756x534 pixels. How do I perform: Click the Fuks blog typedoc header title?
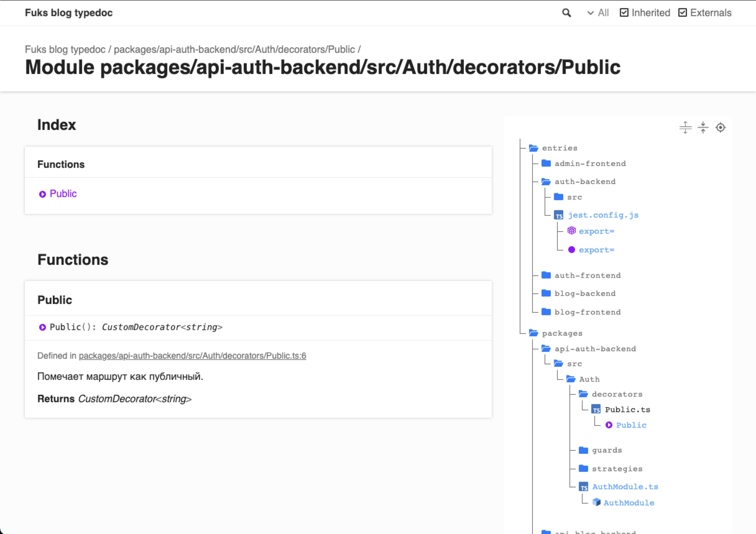pyautogui.click(x=69, y=13)
